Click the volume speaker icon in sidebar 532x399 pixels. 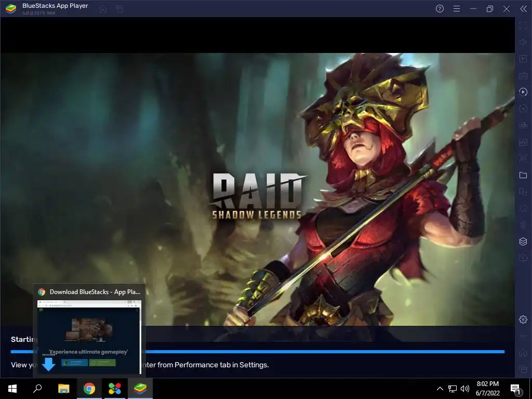click(523, 42)
